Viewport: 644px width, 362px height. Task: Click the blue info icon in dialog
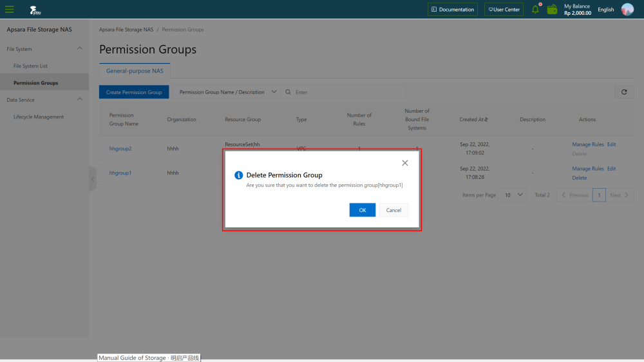(239, 175)
